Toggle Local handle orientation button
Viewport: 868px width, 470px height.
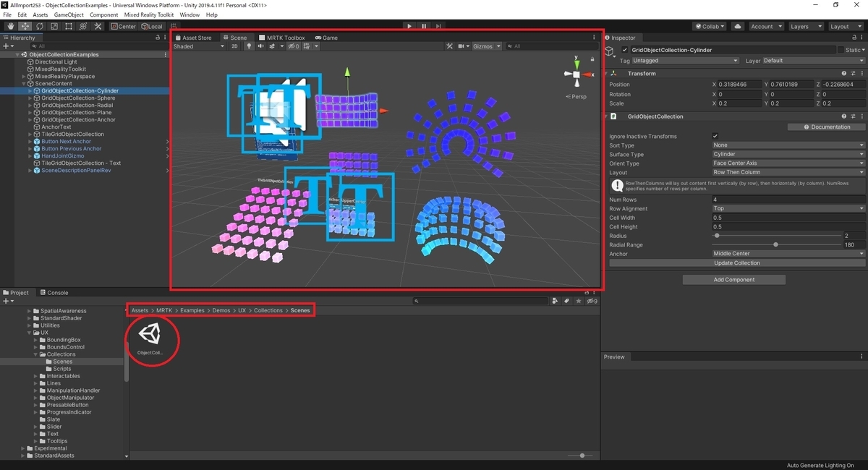point(152,26)
